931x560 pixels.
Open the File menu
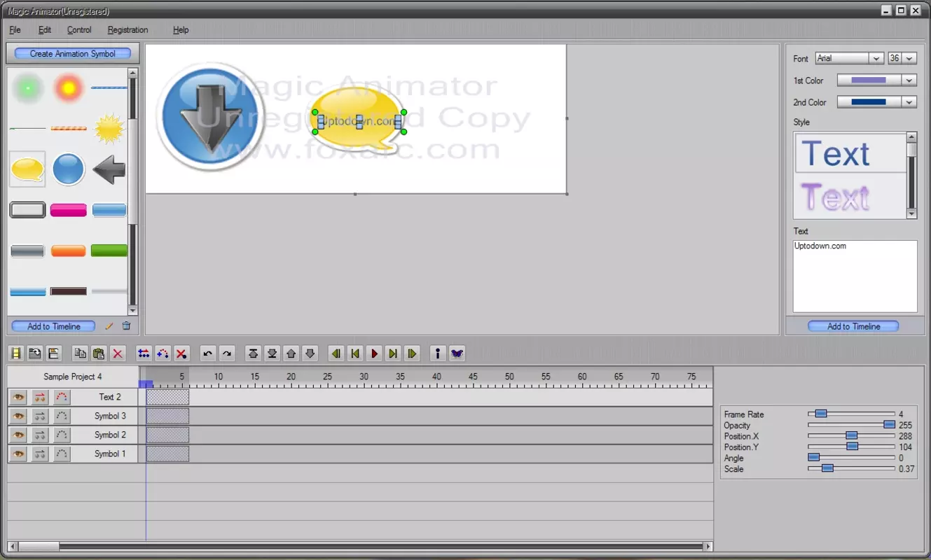point(15,30)
